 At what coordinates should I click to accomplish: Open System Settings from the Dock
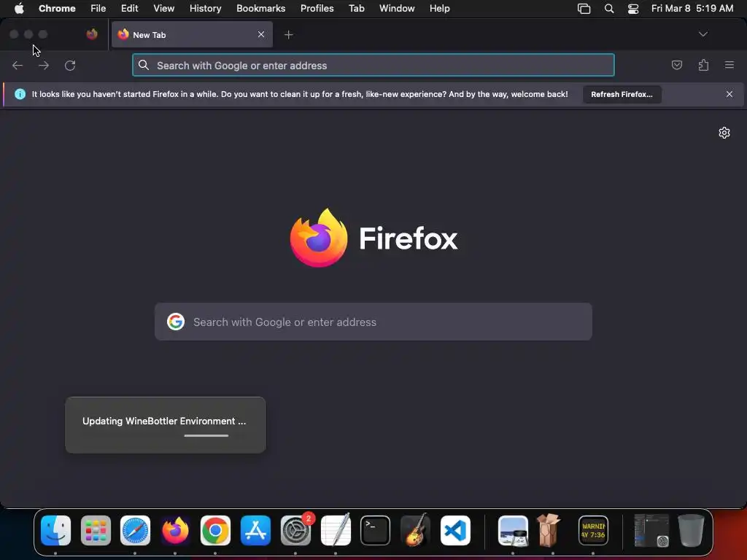point(295,531)
